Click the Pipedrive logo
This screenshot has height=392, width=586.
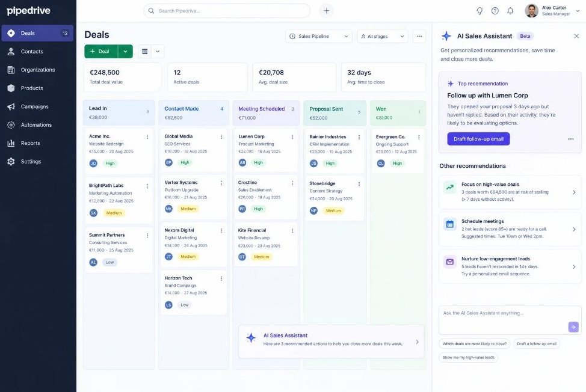28,11
